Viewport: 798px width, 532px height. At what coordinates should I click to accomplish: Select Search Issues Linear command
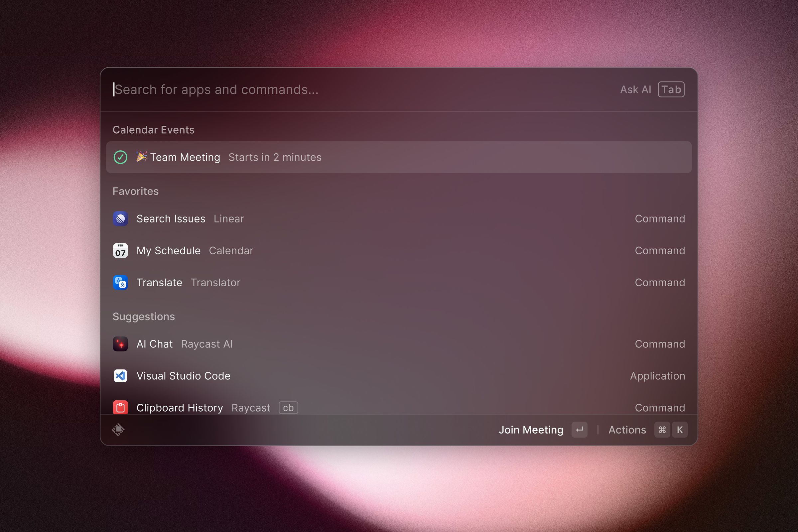pyautogui.click(x=398, y=219)
